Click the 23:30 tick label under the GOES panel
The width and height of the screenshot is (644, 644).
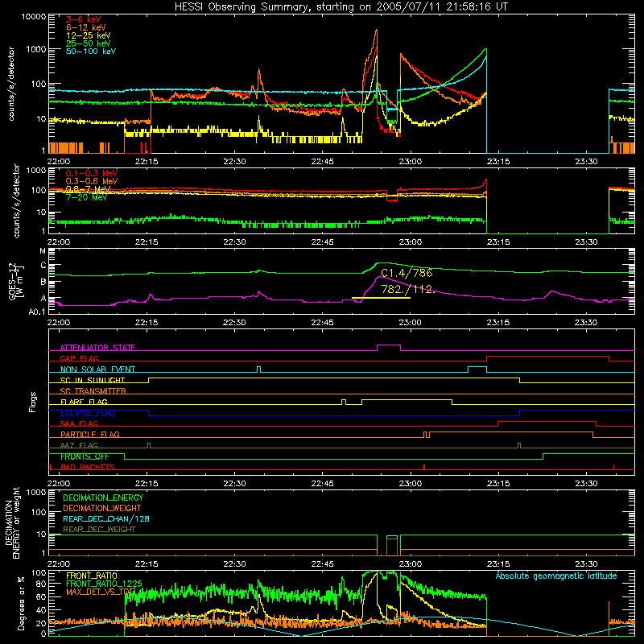click(x=586, y=323)
